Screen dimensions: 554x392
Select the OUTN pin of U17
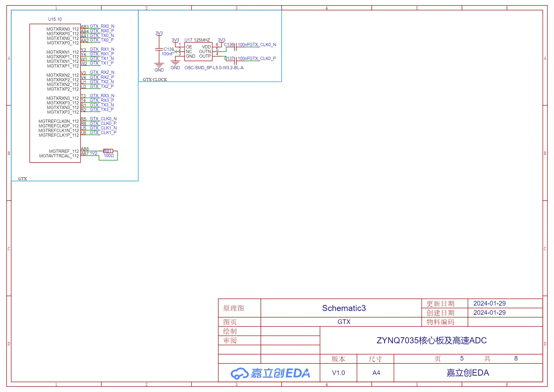coord(205,52)
